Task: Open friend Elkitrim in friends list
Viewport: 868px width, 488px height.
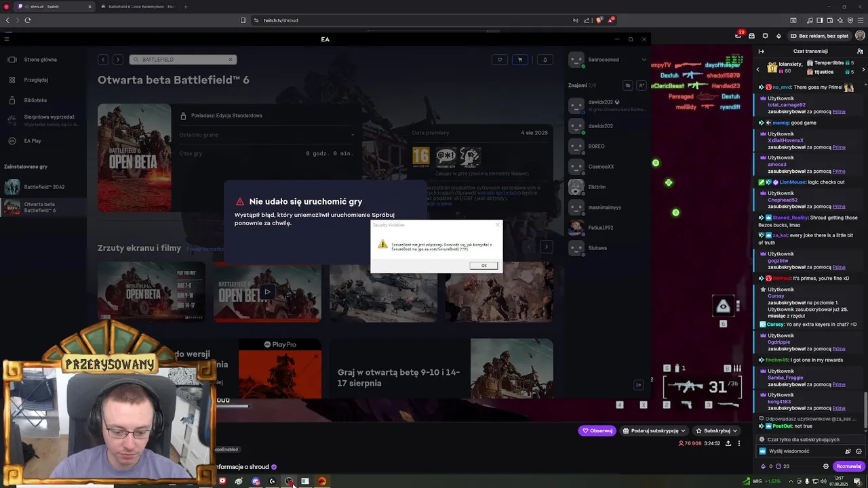Action: (x=607, y=187)
